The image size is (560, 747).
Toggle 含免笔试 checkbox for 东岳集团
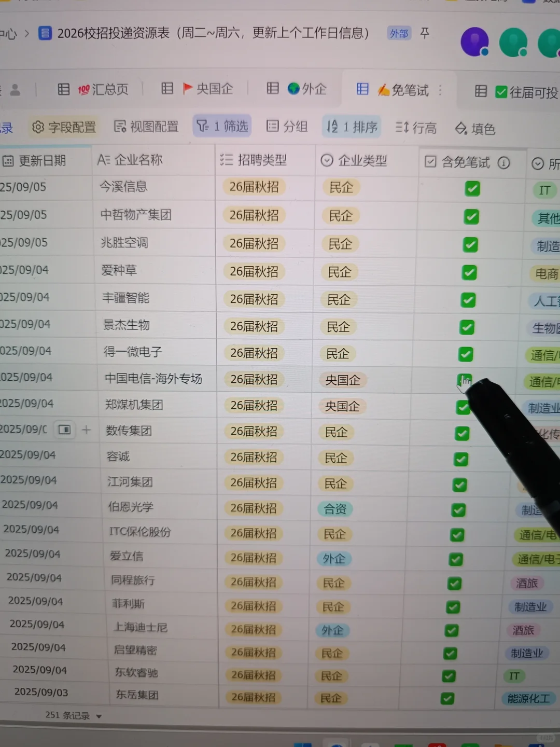(x=447, y=699)
